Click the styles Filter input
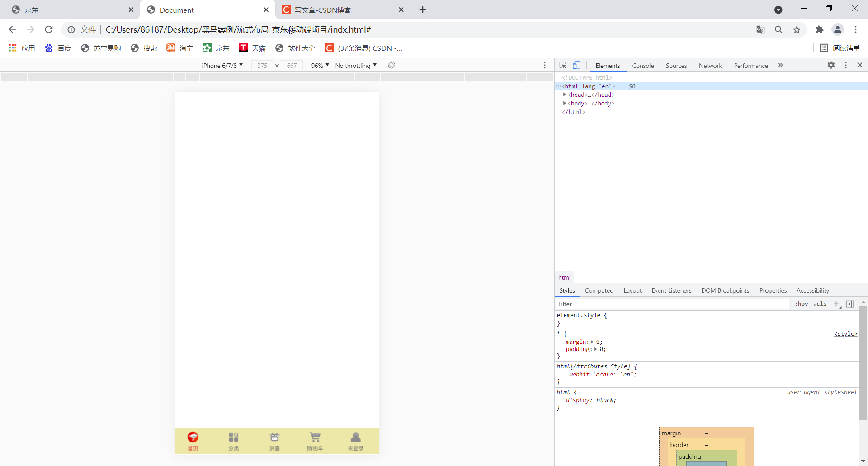Image resolution: width=868 pixels, height=466 pixels. (673, 304)
